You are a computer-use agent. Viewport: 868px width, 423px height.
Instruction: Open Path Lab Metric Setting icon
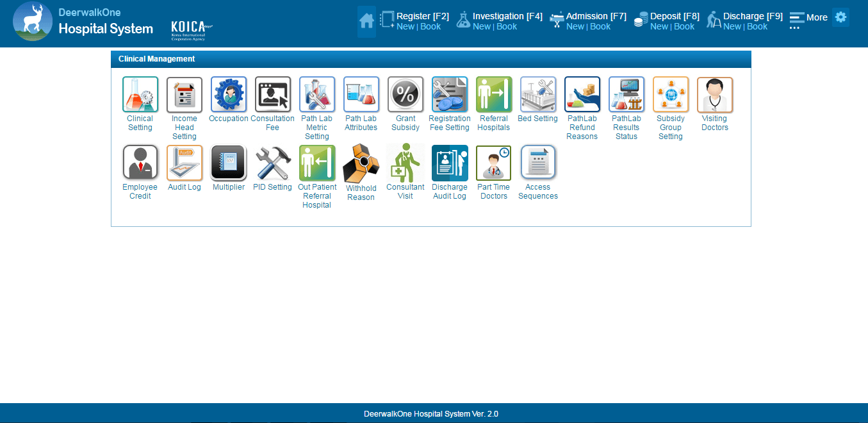(x=317, y=95)
